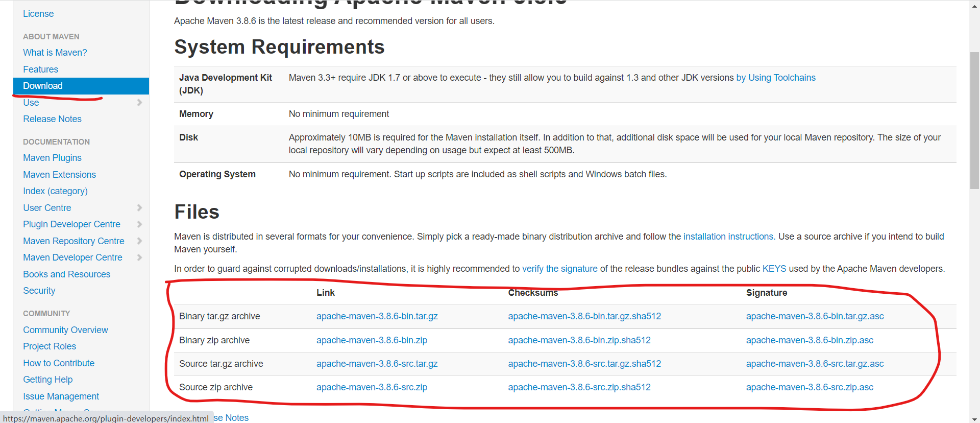The width and height of the screenshot is (980, 423).
Task: Open the public KEYS link
Action: (774, 269)
